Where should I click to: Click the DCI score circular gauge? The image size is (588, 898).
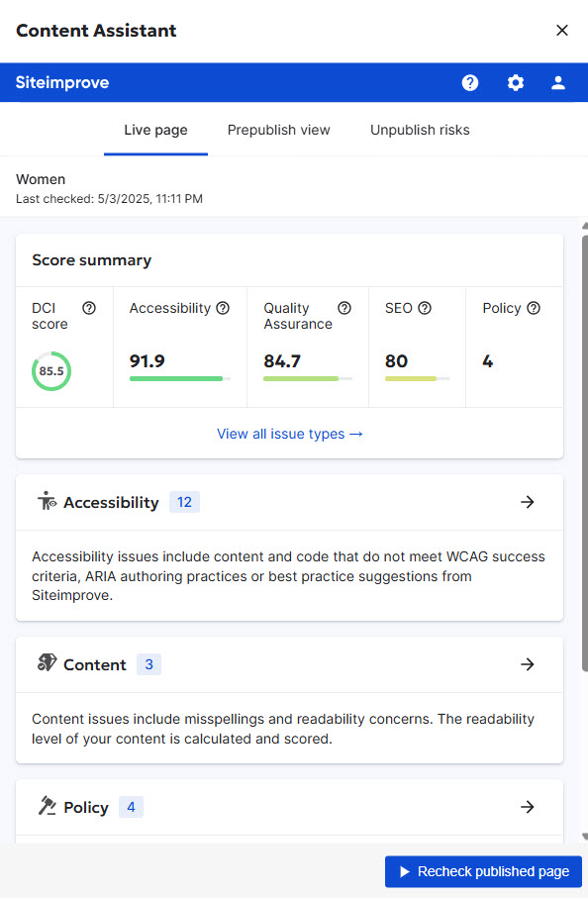tap(51, 371)
